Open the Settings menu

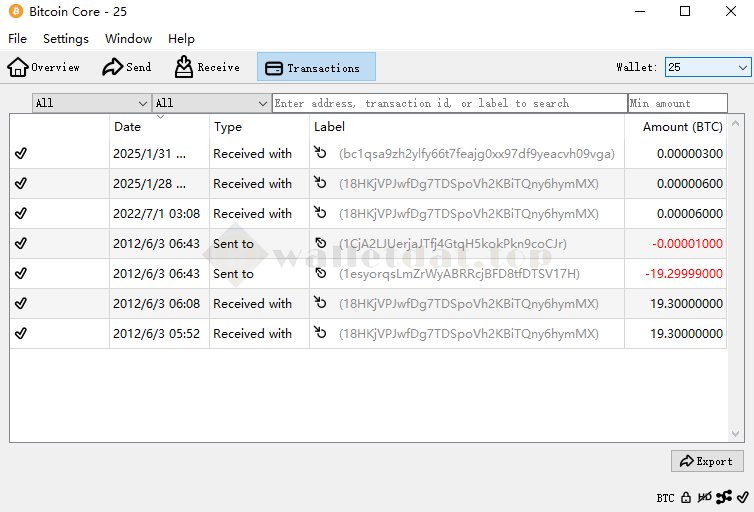pyautogui.click(x=66, y=39)
